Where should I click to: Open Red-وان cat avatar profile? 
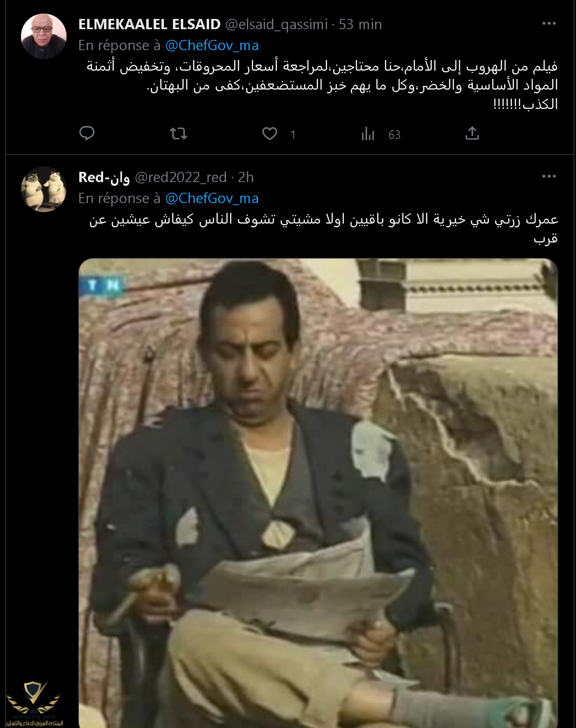point(44,189)
